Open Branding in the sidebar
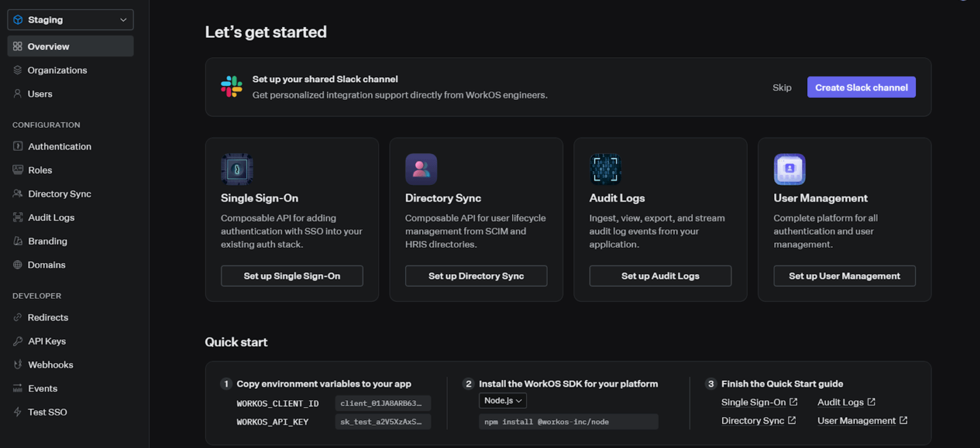This screenshot has width=980, height=448. tap(70, 241)
